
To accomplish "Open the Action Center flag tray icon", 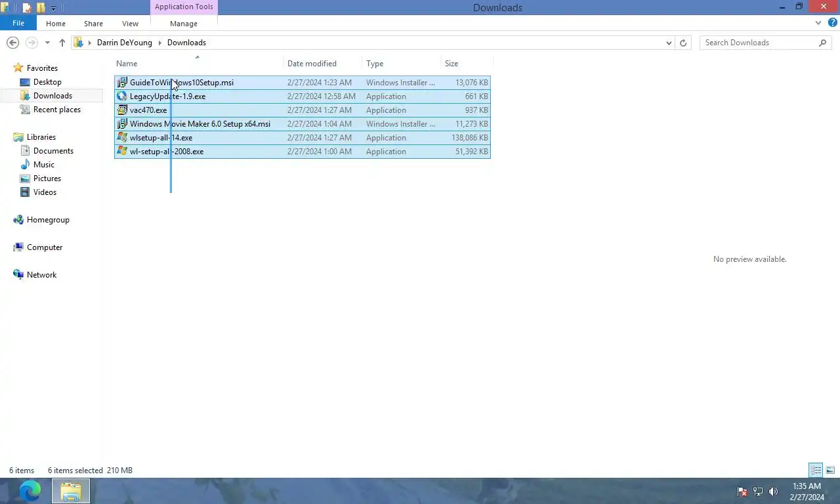I will (742, 492).
